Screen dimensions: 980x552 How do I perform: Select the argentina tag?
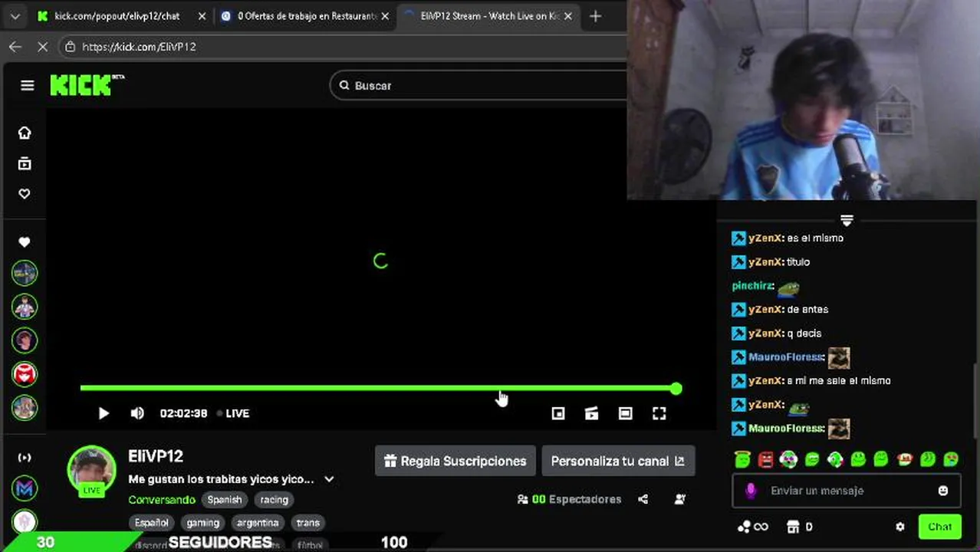click(x=258, y=523)
